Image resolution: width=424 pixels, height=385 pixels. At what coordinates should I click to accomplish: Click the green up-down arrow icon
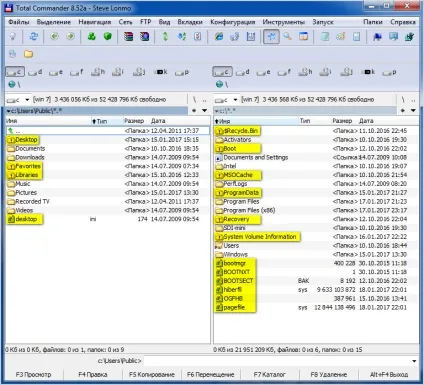point(165,36)
